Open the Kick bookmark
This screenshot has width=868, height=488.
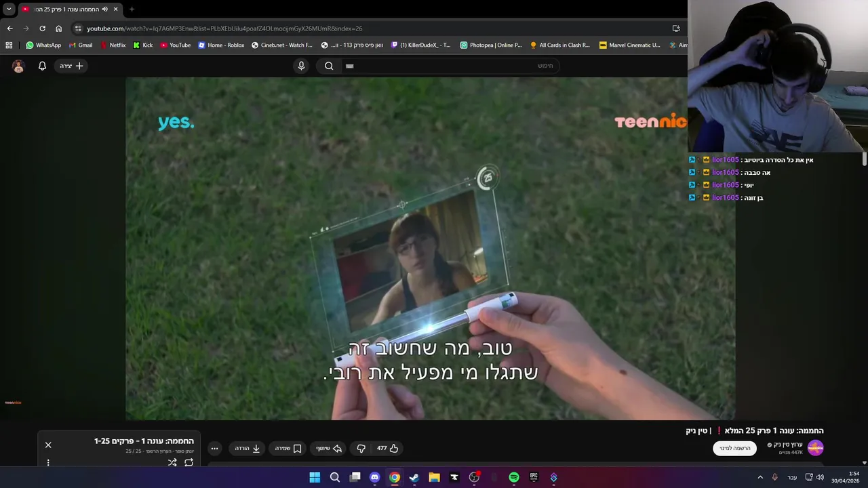pyautogui.click(x=143, y=45)
